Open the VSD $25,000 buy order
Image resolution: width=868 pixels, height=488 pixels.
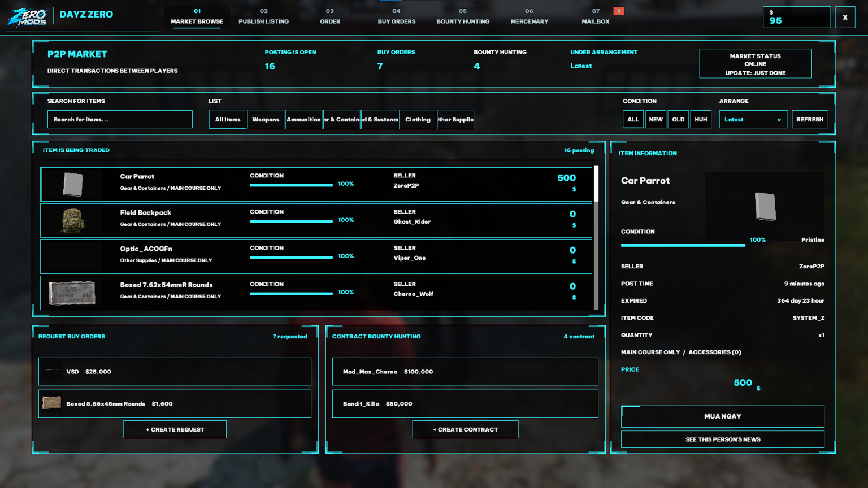175,372
